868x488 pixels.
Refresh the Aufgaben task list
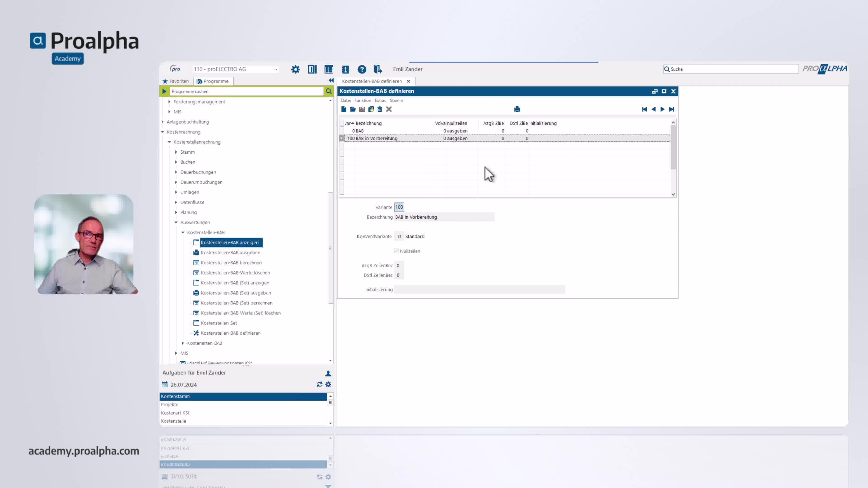[319, 384]
